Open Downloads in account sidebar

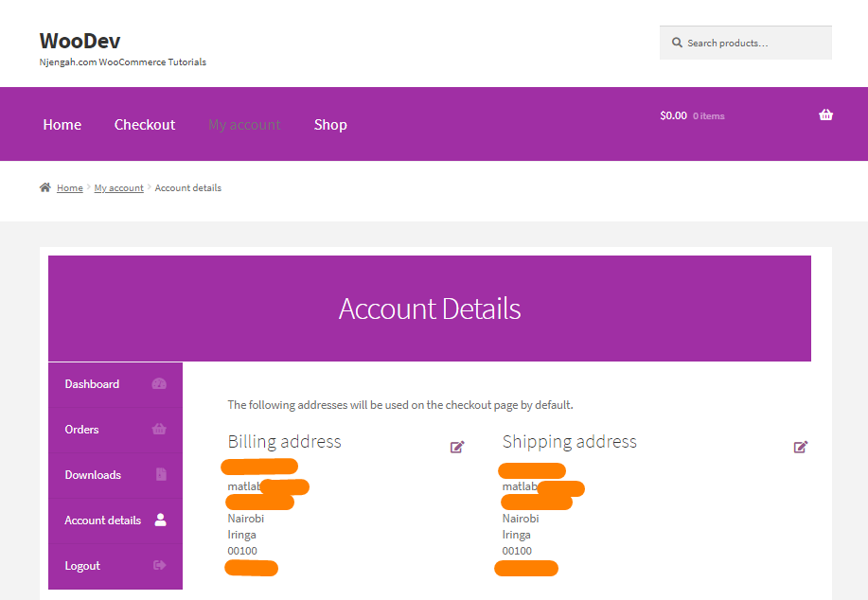point(115,475)
